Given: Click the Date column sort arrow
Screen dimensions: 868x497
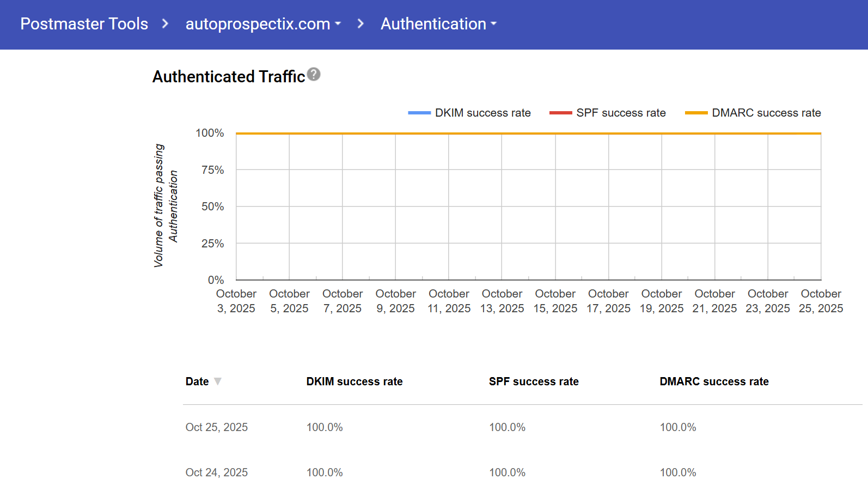Looking at the screenshot, I should coord(218,381).
